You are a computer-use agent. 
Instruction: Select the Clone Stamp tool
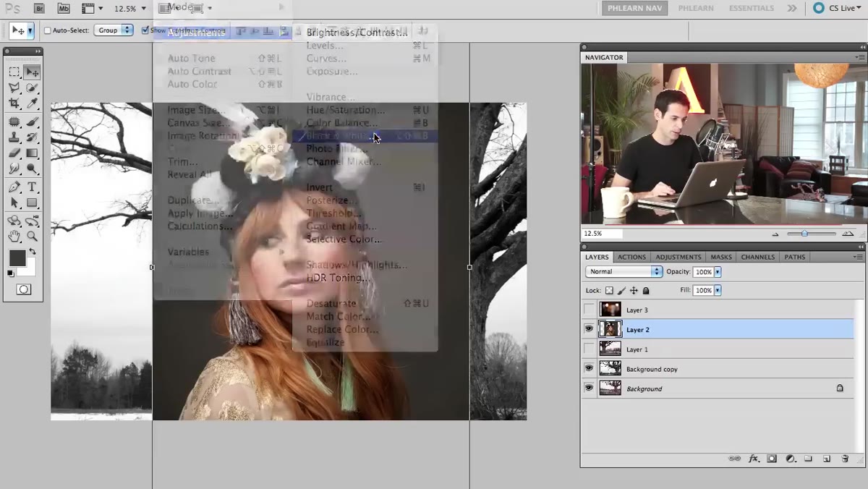point(14,137)
